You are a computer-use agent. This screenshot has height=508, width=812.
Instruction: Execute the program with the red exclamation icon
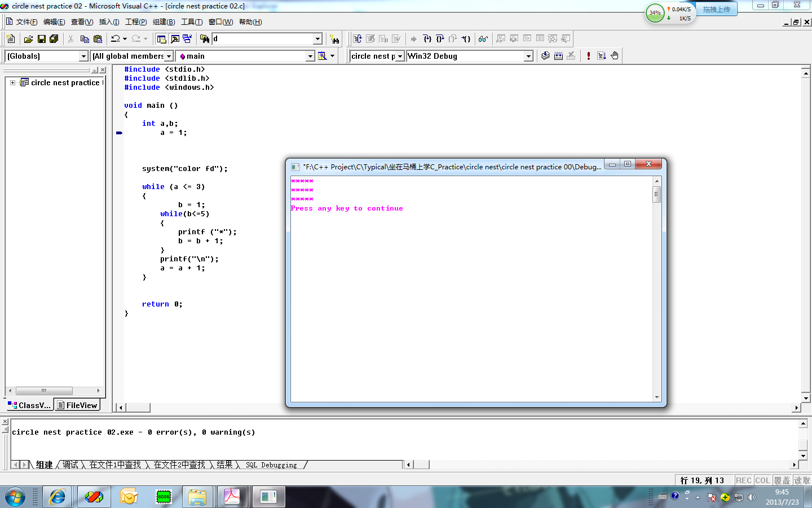589,56
